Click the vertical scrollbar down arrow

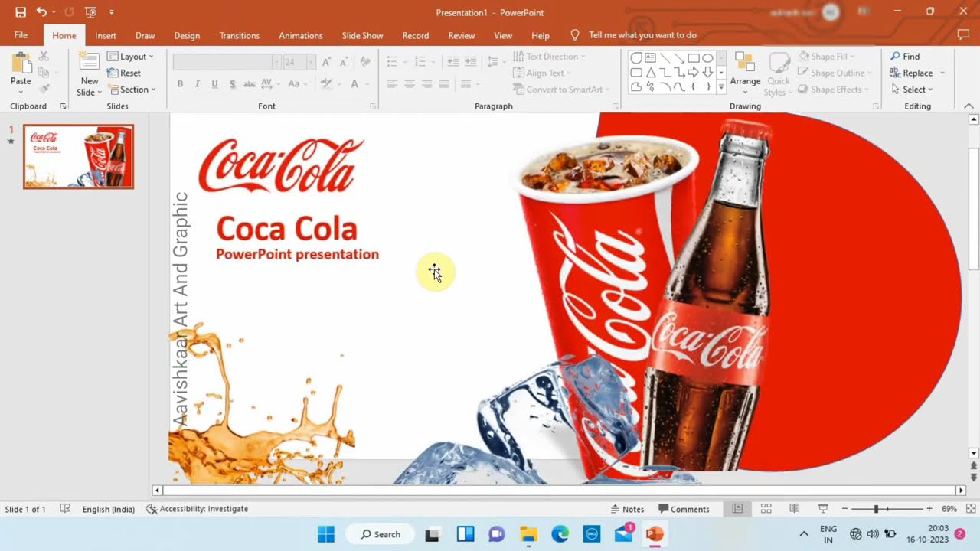(974, 453)
